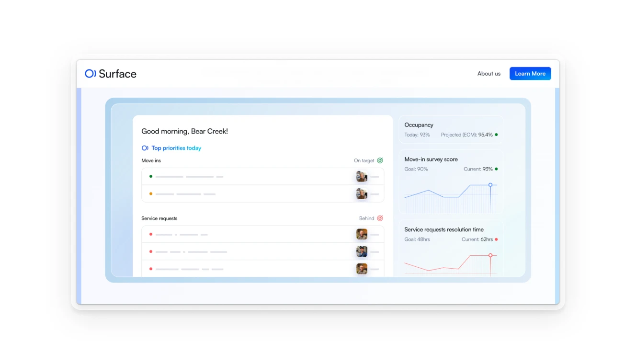Viewport: 636px width, 364px height.
Task: Open avatar in third Service requests row
Action: pos(362,269)
